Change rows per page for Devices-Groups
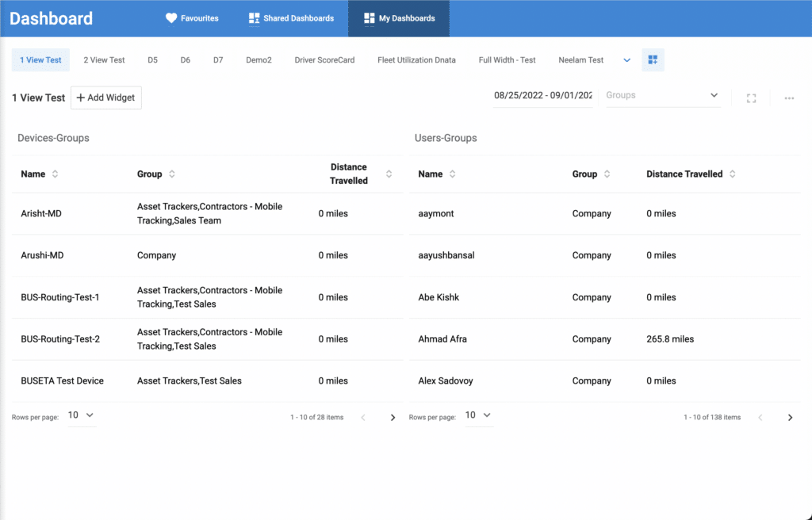812x520 pixels. 81,415
